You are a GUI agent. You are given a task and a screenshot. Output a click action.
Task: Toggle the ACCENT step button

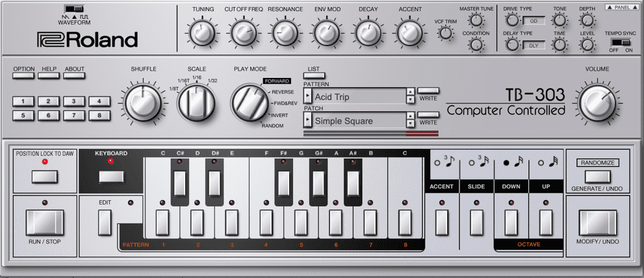click(442, 223)
